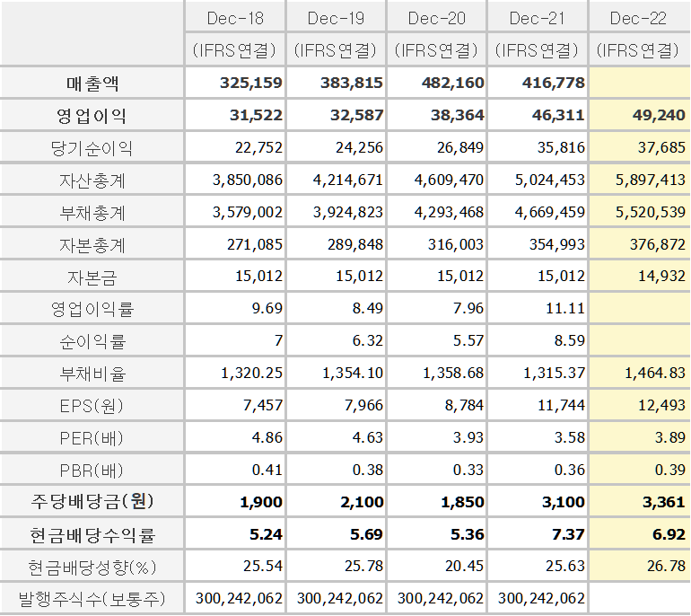Screen dimensions: 691x616
Task: Click the 매출액 row label
Action: [92, 83]
